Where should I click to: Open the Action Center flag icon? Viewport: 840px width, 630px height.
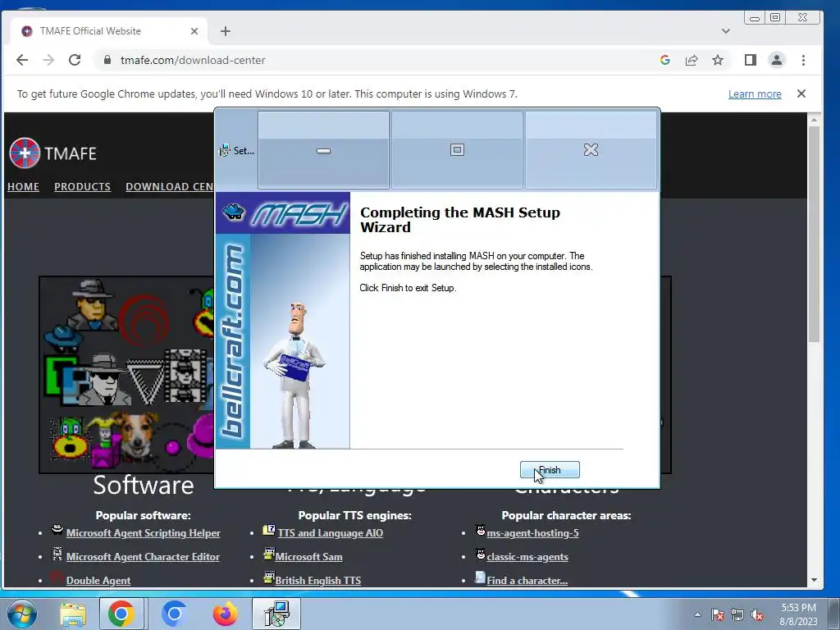[x=718, y=615]
